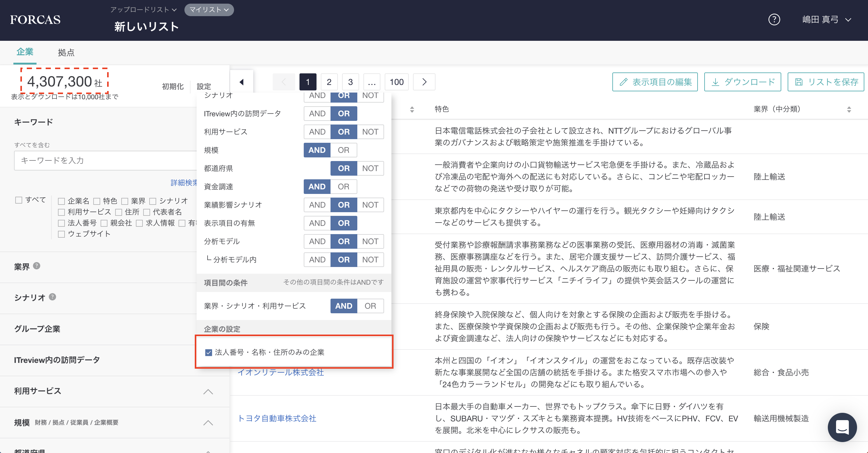Click the pencil icon on 表示項目の編集
The width and height of the screenshot is (868, 453).
click(623, 82)
